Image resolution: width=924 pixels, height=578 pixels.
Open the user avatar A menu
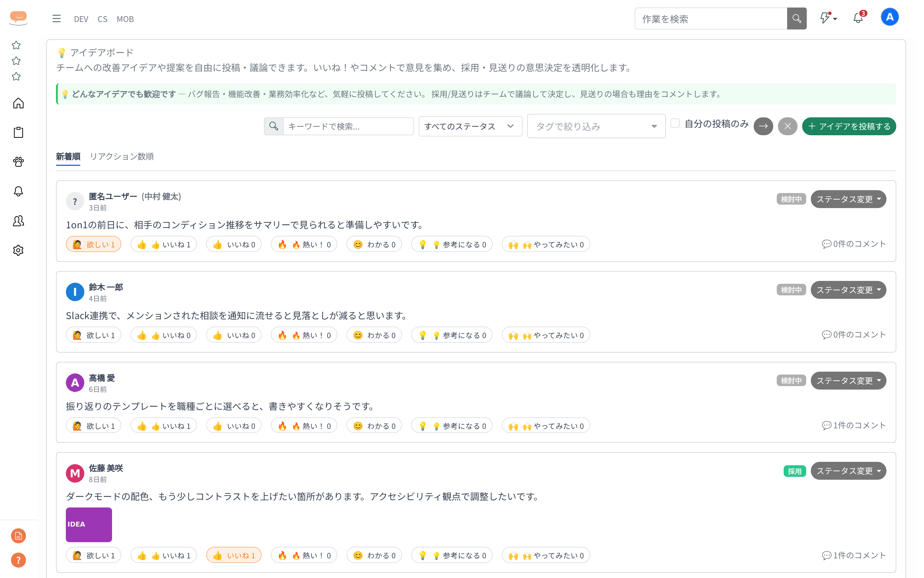click(890, 17)
